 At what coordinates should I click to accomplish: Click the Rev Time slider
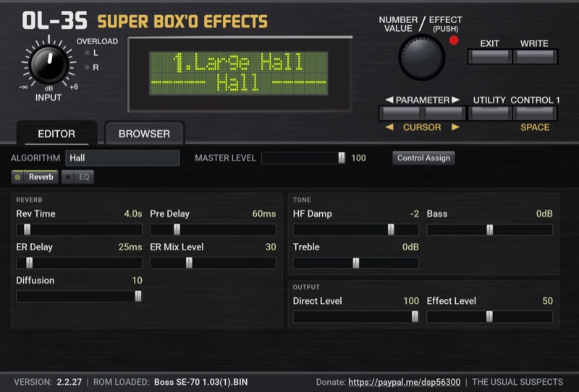79,229
